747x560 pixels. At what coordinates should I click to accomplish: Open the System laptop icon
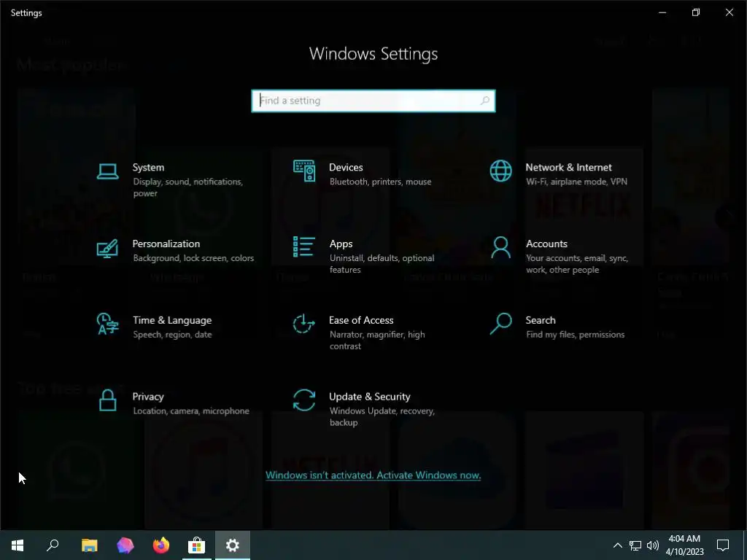(108, 171)
